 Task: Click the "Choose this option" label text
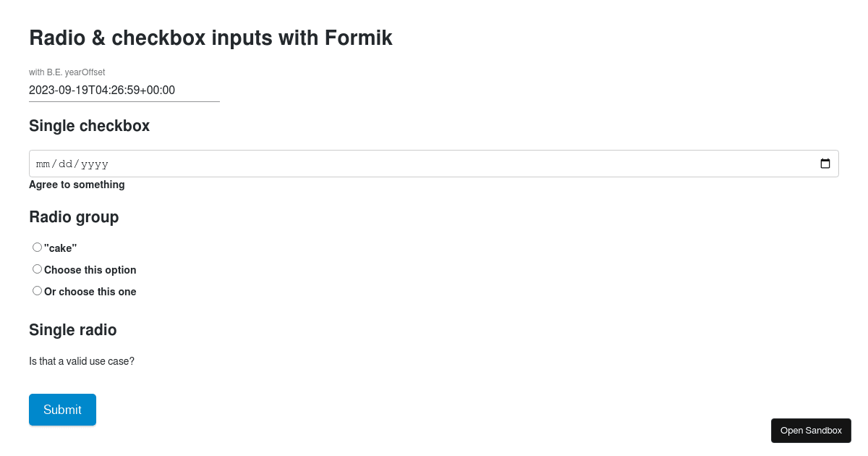[90, 270]
